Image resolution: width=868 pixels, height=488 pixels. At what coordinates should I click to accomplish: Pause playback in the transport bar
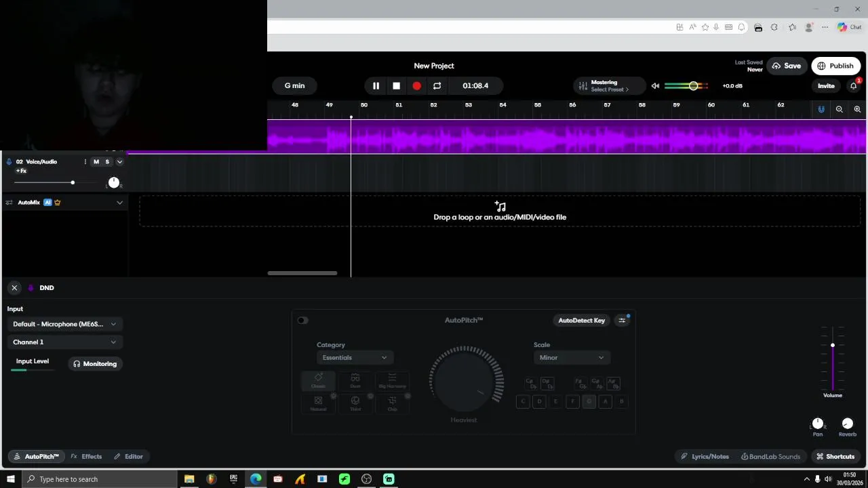pyautogui.click(x=376, y=86)
